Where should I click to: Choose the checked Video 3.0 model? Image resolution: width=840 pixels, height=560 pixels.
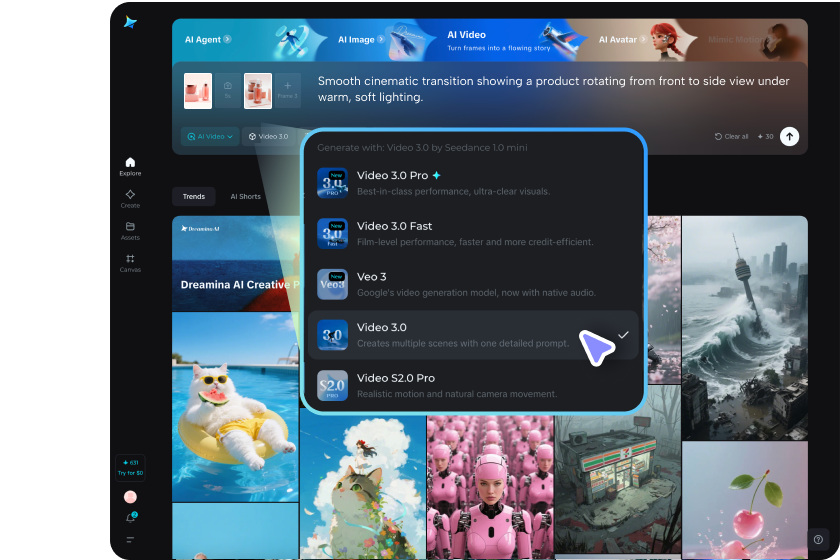474,335
